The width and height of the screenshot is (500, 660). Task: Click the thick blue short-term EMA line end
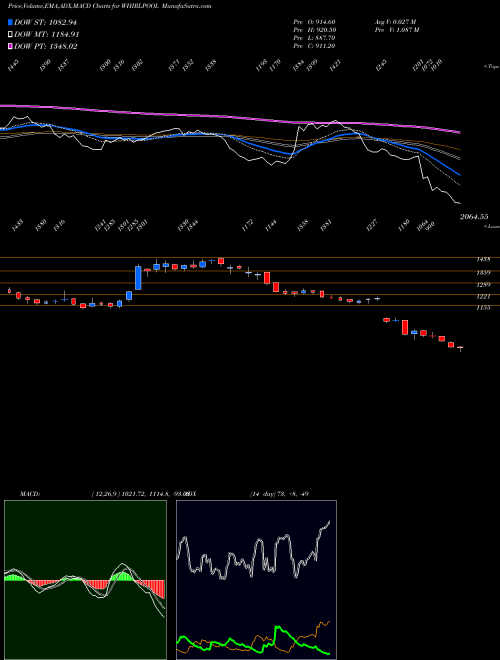coord(458,174)
